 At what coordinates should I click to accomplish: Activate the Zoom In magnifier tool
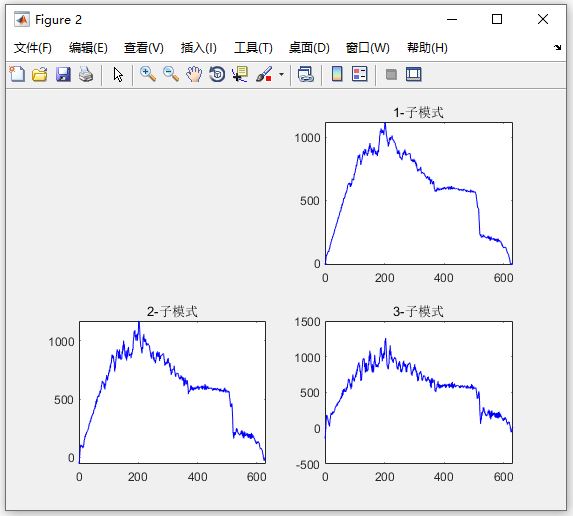(148, 74)
